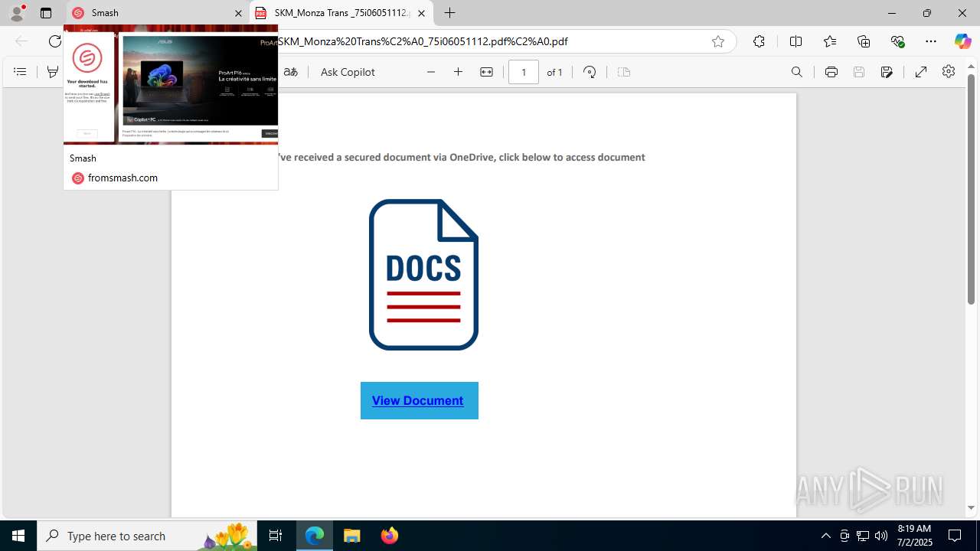
Task: Toggle page view icon
Action: (x=624, y=72)
